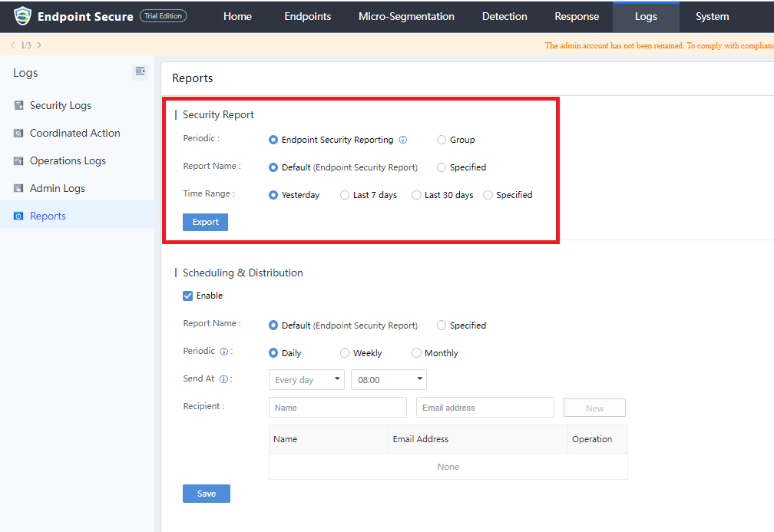Open the Every day dropdown
Screen dimensions: 774x532
(x=306, y=379)
